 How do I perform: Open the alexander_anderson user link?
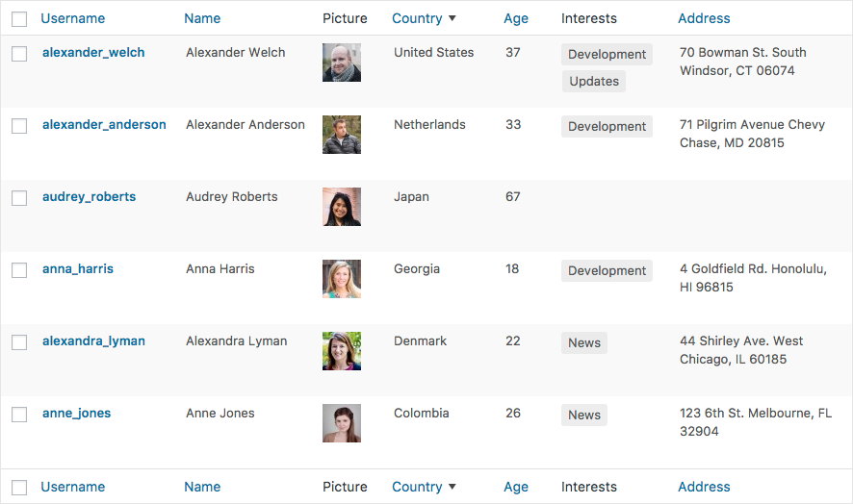104,124
